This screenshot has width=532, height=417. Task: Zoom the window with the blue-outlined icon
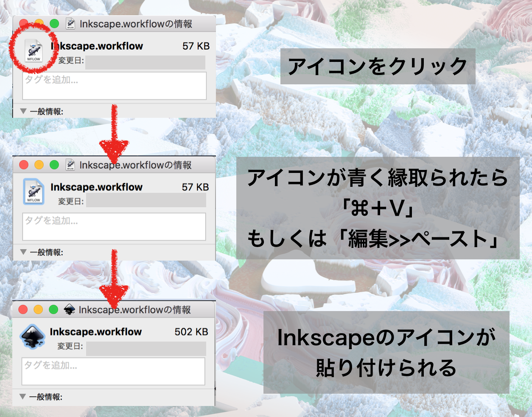[x=54, y=165]
